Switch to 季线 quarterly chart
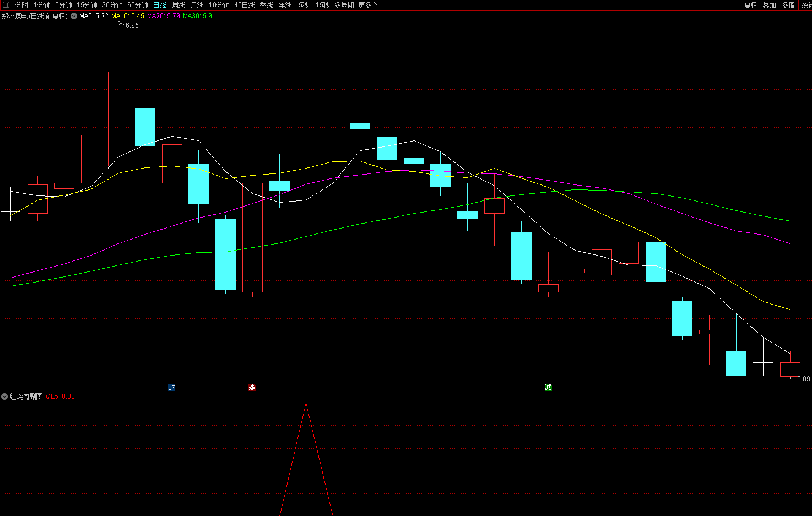The image size is (812, 516). coord(267,5)
